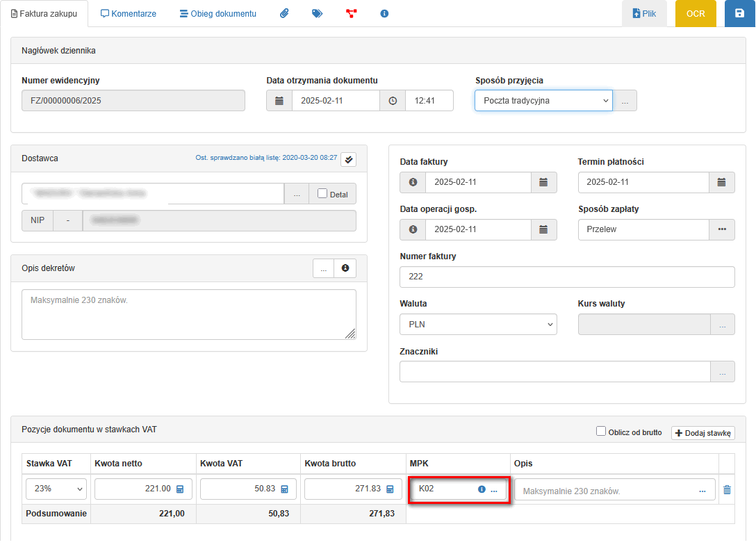Screen dimensions: 756x547
Task: Open the Obieg dokumentu tab
Action: pos(217,13)
